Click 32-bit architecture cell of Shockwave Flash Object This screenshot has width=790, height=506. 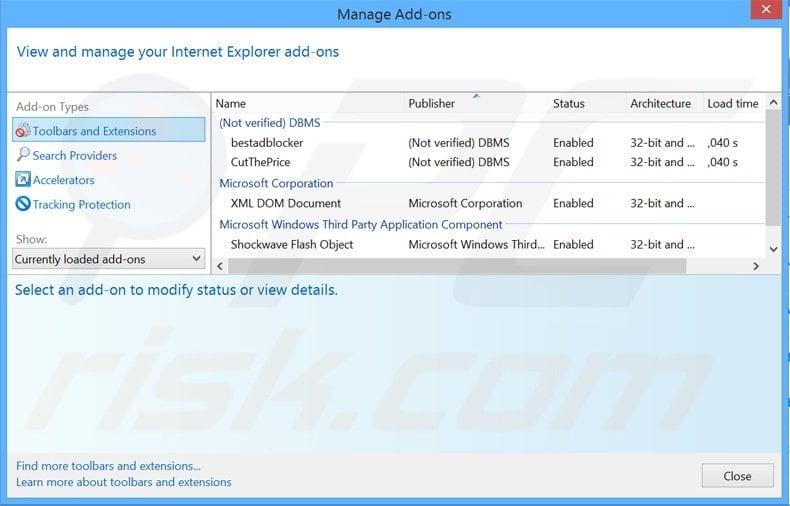(662, 245)
